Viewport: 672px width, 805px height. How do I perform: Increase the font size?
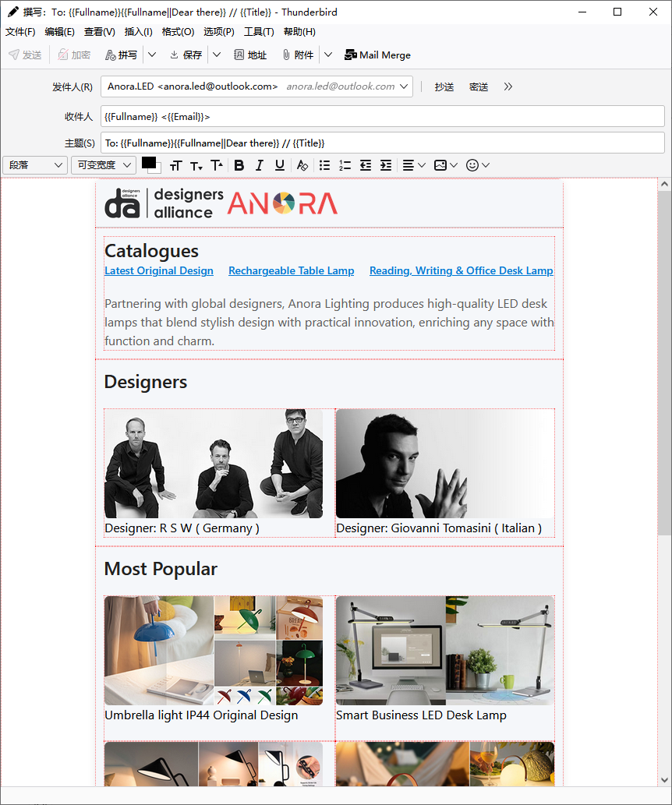click(217, 165)
